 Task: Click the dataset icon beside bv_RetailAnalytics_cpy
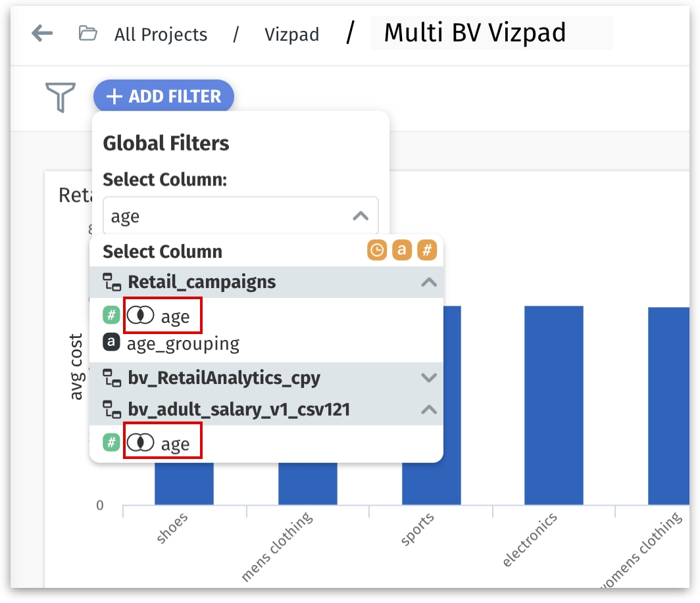(112, 378)
